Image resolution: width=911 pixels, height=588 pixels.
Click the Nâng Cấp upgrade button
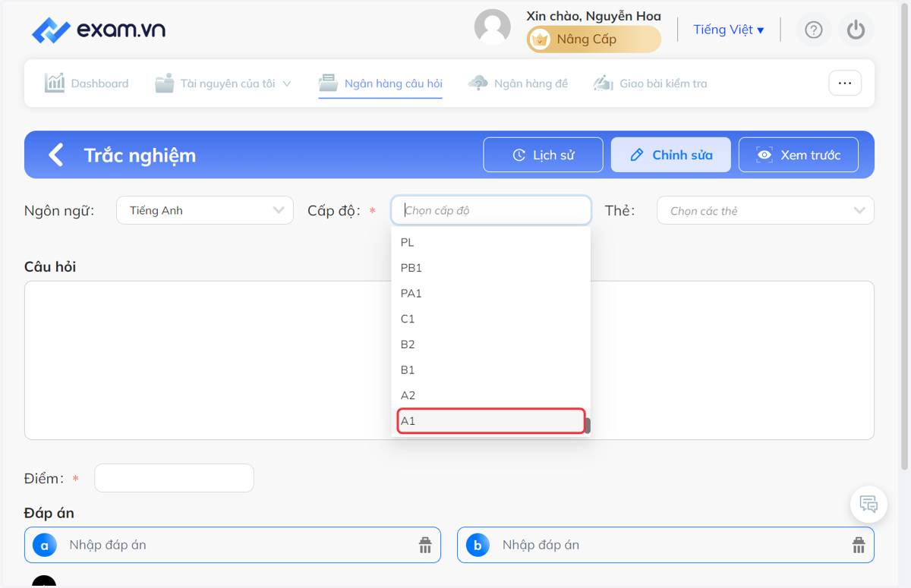pyautogui.click(x=594, y=39)
